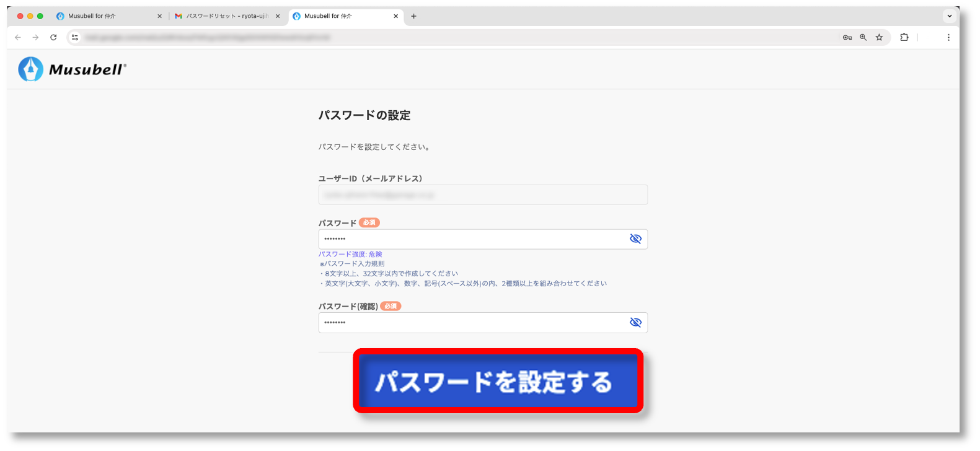Open a new tab with the plus button
This screenshot has width=980, height=451.
coord(413,16)
